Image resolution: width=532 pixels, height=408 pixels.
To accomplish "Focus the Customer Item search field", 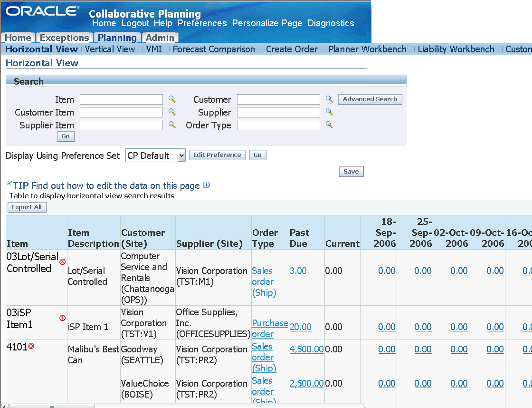I will coord(121,112).
